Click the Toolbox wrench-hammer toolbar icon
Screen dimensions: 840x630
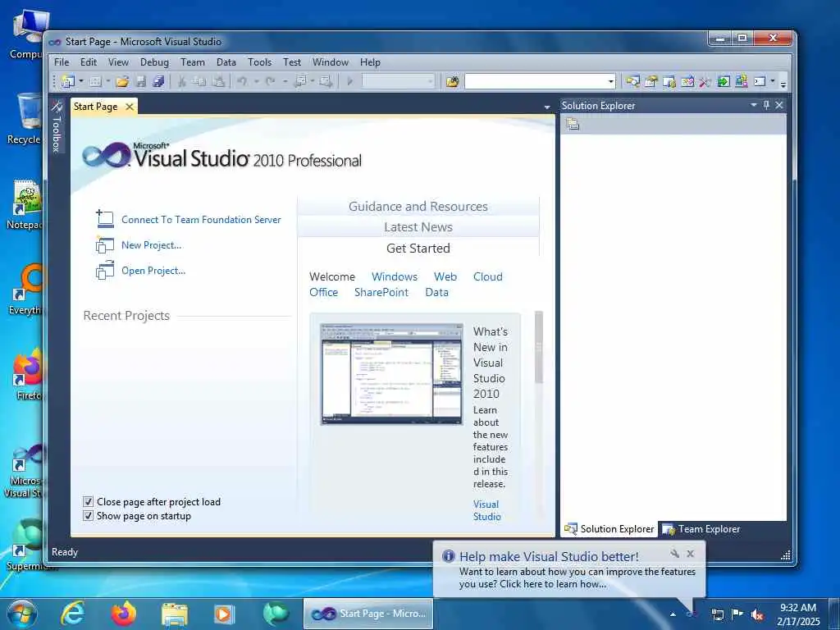click(705, 81)
